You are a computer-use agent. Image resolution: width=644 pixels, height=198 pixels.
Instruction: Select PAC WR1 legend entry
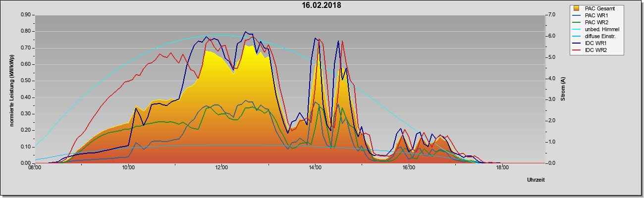596,15
